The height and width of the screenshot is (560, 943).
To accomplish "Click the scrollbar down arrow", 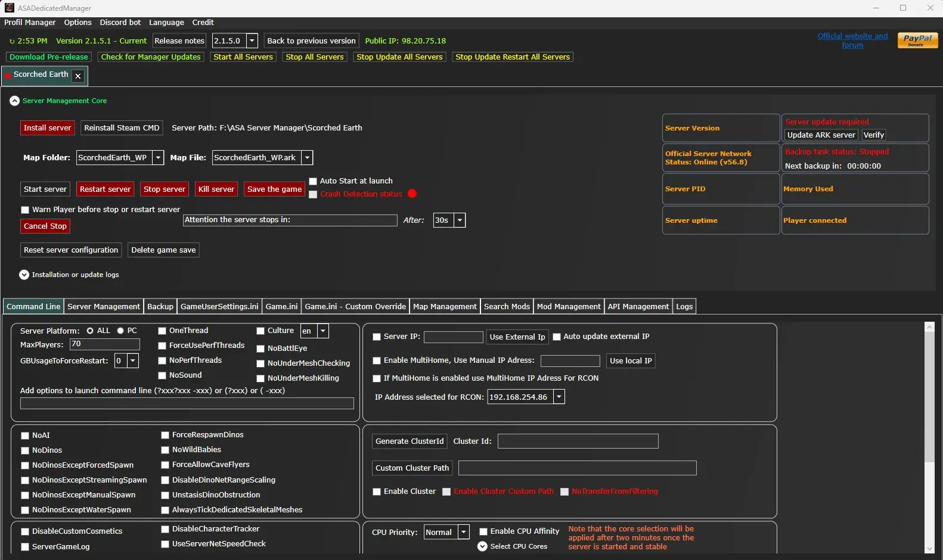I will (x=929, y=549).
